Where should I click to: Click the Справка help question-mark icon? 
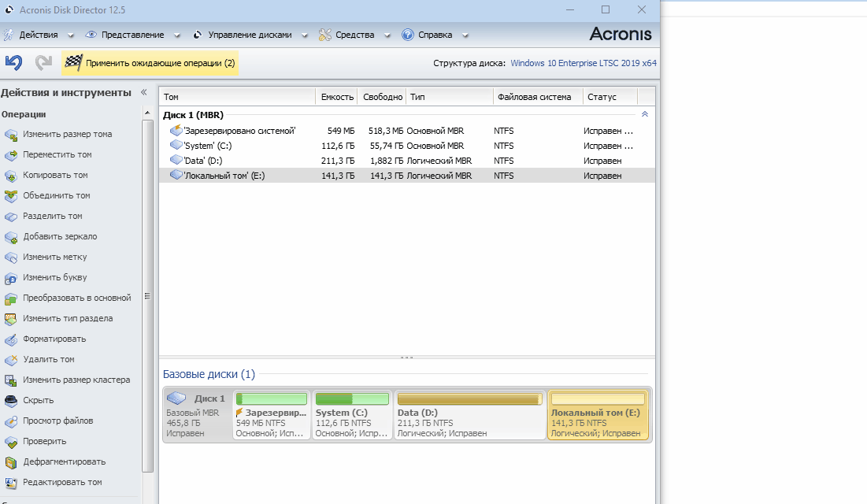coord(407,35)
